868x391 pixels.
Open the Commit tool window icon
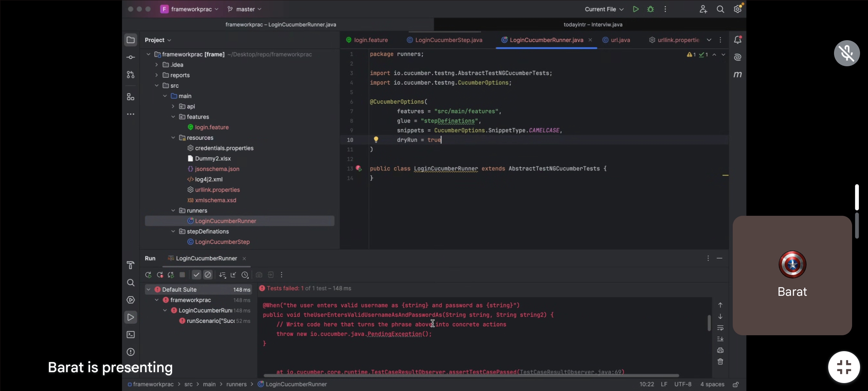click(x=131, y=57)
